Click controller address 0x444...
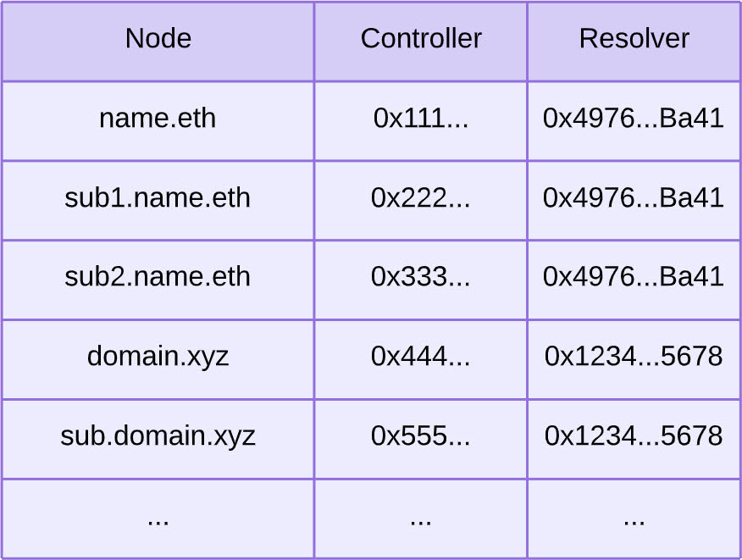The image size is (742, 560). point(421,357)
